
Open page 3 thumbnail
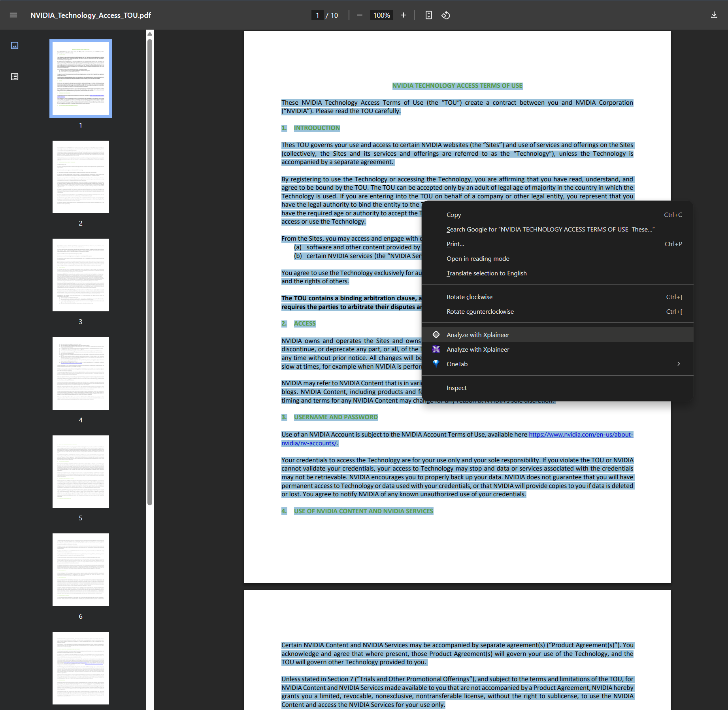pyautogui.click(x=81, y=275)
